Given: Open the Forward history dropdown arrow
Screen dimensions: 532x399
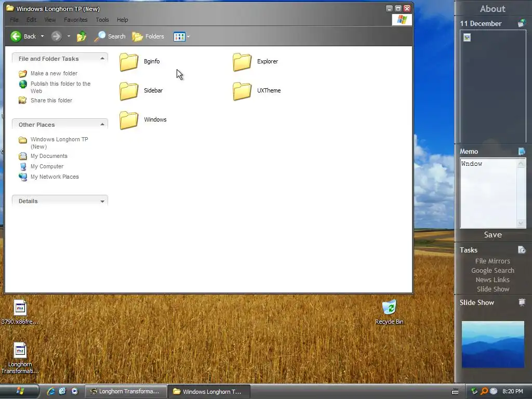Looking at the screenshot, I should (x=69, y=36).
